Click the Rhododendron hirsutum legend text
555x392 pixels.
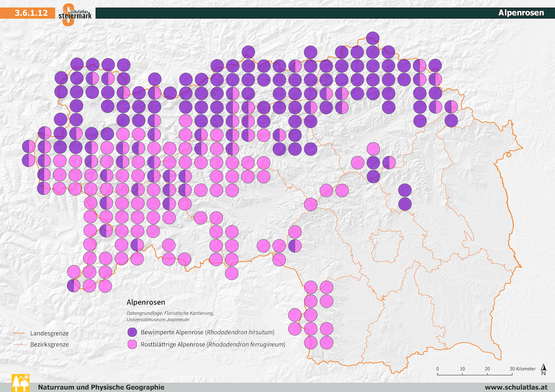[x=239, y=333]
